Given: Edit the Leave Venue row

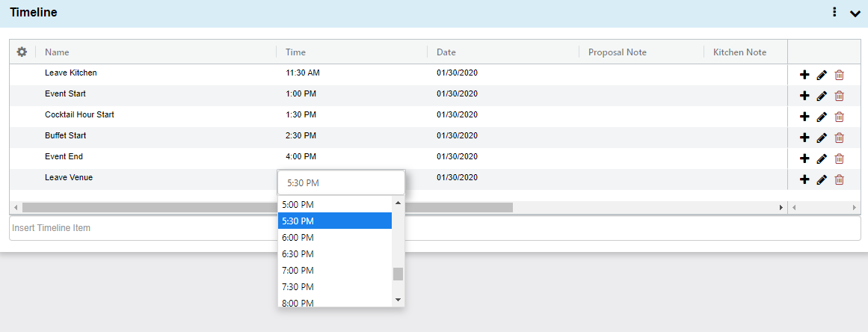Looking at the screenshot, I should point(822,179).
